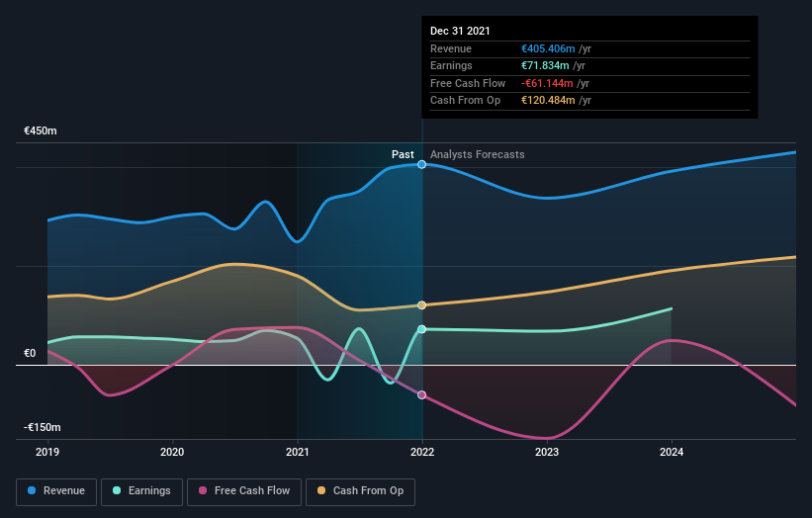Click the pink Free Cash Flow data point

pyautogui.click(x=422, y=394)
